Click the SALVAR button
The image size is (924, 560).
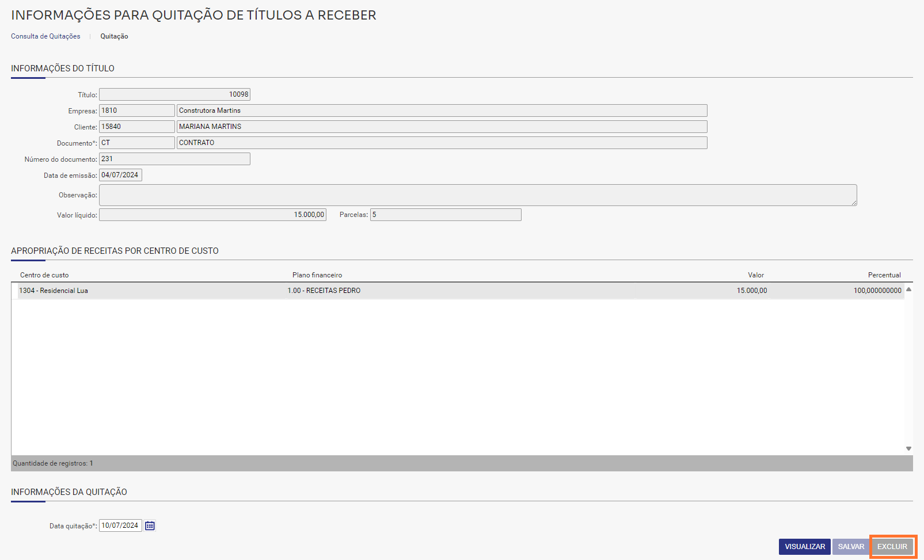point(851,547)
